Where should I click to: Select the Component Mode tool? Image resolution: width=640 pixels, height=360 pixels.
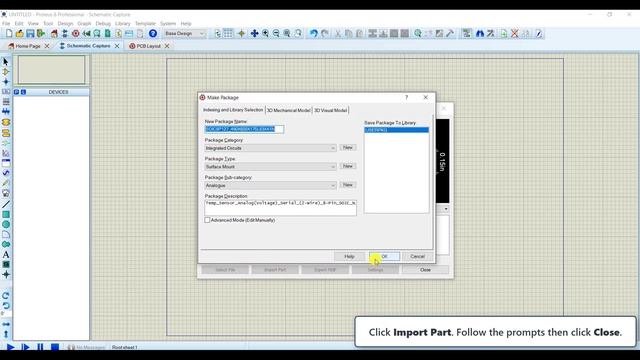click(6, 72)
